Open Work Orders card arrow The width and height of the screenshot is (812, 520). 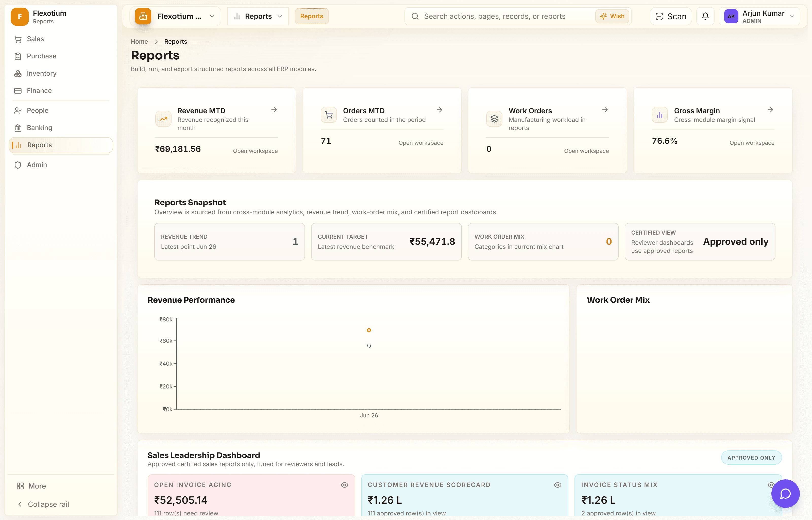pos(605,110)
